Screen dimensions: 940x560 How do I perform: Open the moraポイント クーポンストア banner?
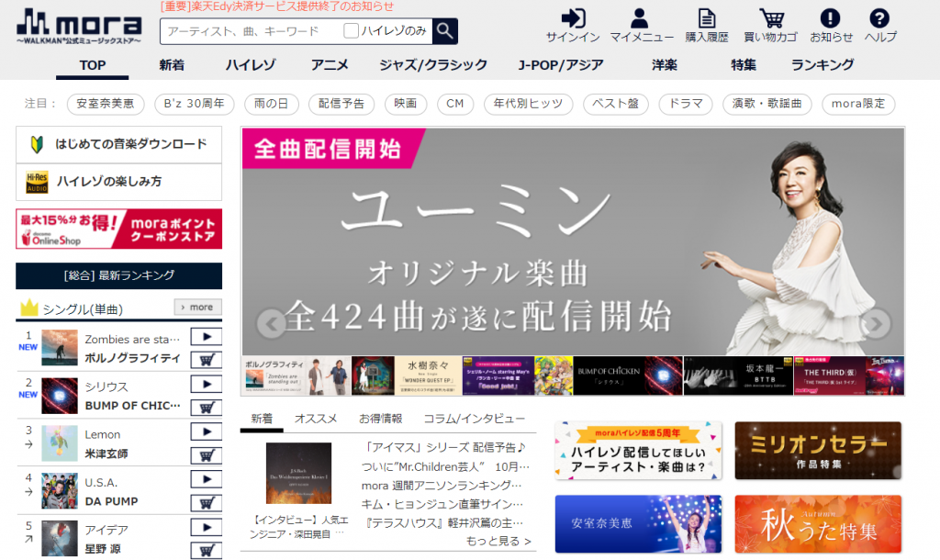point(118,229)
